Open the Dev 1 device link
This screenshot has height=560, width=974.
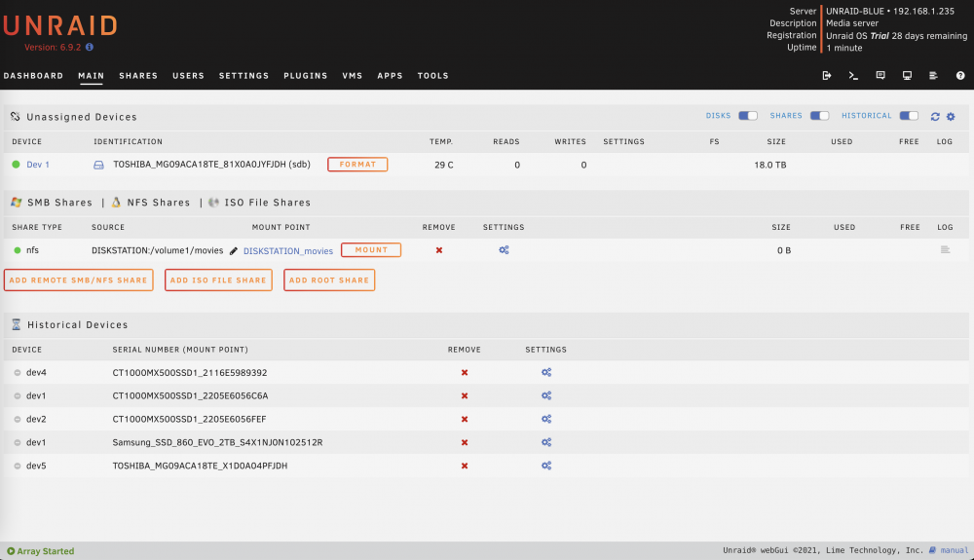click(38, 165)
